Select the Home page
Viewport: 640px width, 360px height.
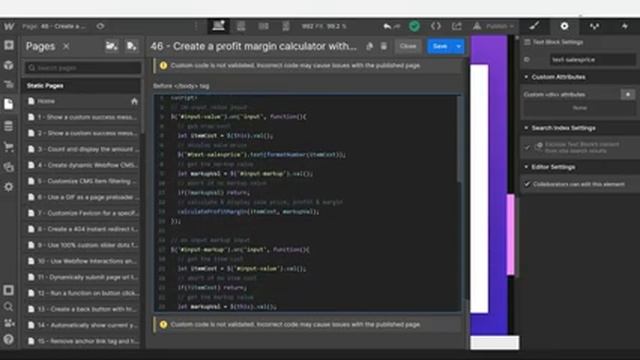[x=83, y=101]
